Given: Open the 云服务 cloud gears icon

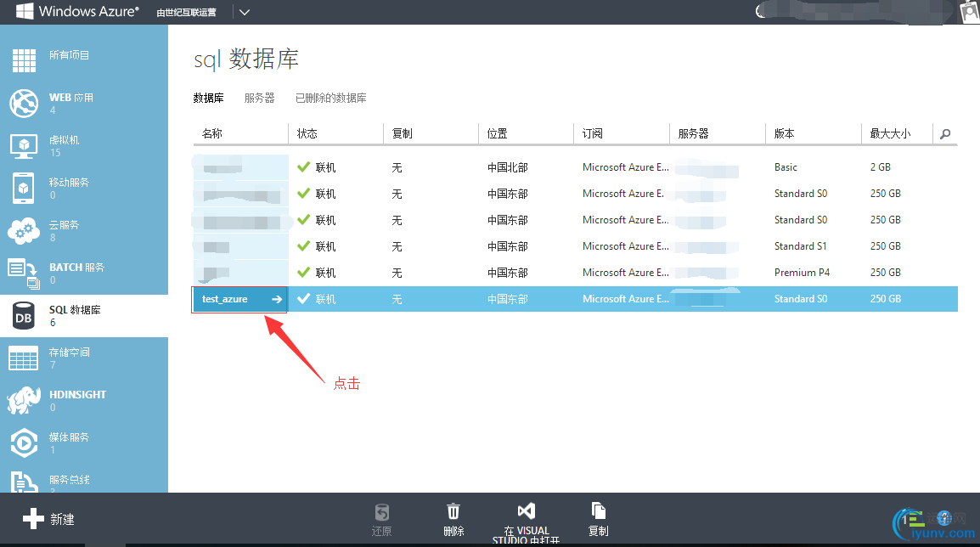Looking at the screenshot, I should click(24, 231).
